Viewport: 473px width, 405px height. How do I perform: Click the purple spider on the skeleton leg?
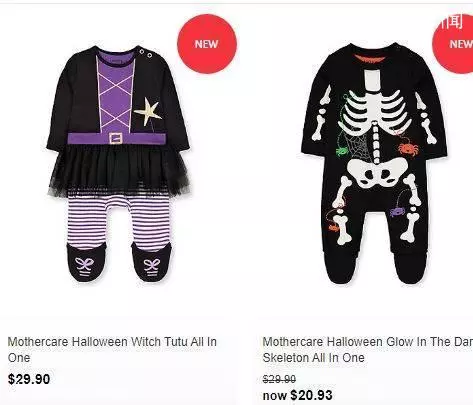[x=397, y=212]
